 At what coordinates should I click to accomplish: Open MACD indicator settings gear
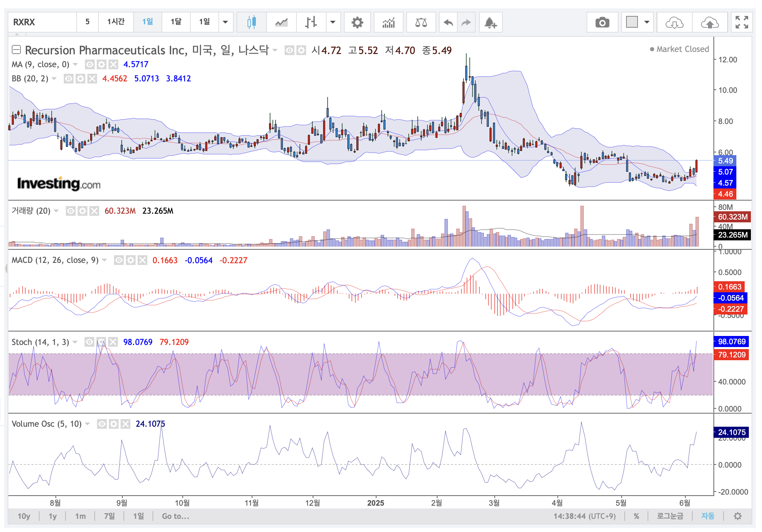coord(131,260)
